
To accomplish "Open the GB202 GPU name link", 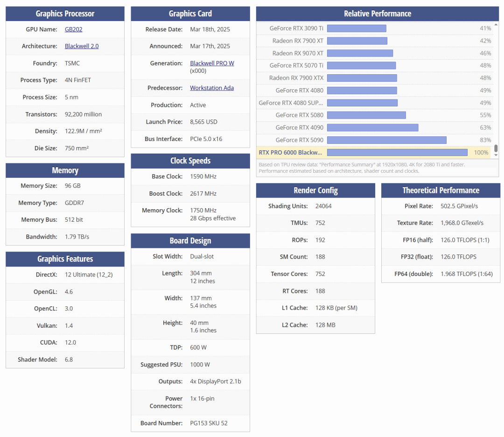I will pyautogui.click(x=73, y=29).
